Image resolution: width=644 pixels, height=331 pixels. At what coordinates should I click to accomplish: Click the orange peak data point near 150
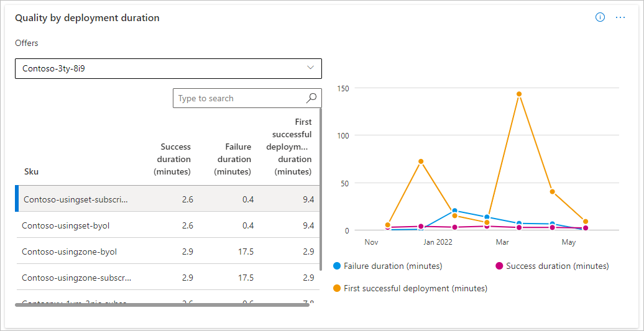point(518,94)
